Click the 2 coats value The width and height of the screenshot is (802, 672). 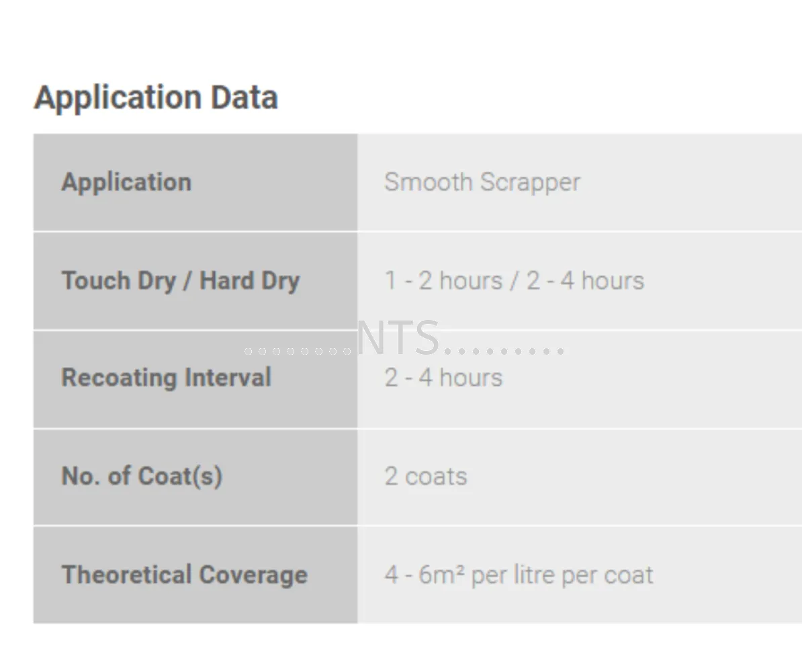coord(426,476)
